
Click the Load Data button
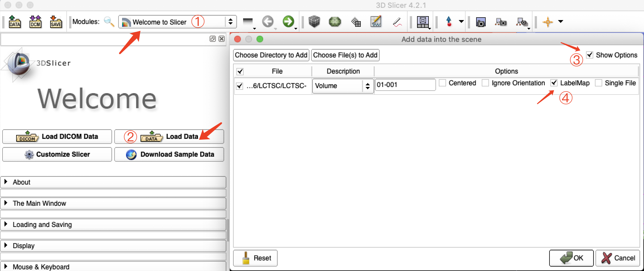[169, 137]
